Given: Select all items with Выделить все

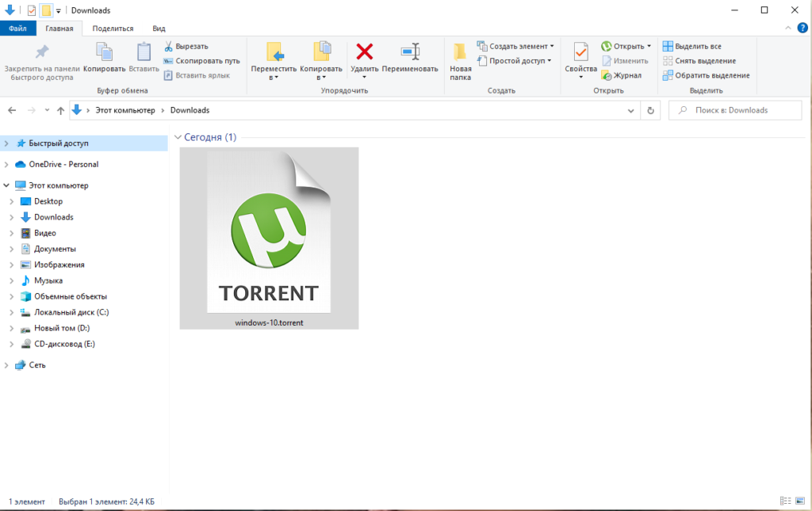Looking at the screenshot, I should point(691,47).
